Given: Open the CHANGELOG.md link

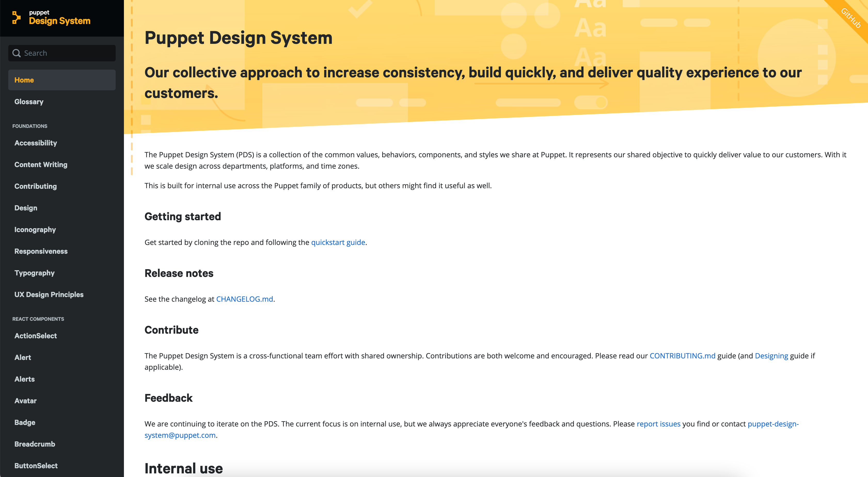Looking at the screenshot, I should tap(244, 299).
